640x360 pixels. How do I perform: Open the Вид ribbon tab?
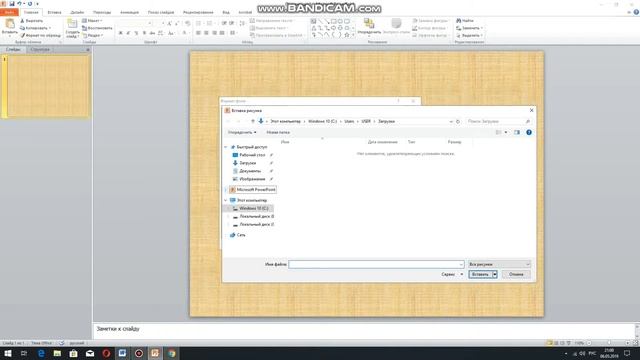coord(226,12)
